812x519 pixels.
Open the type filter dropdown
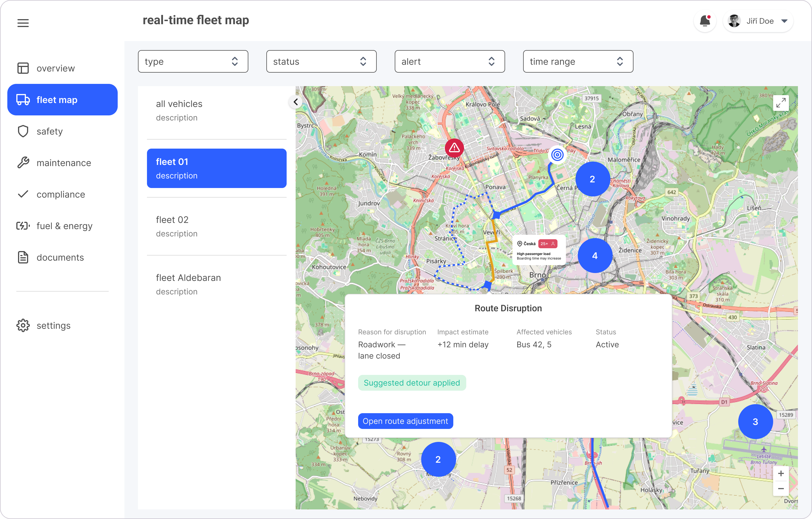[x=193, y=61]
